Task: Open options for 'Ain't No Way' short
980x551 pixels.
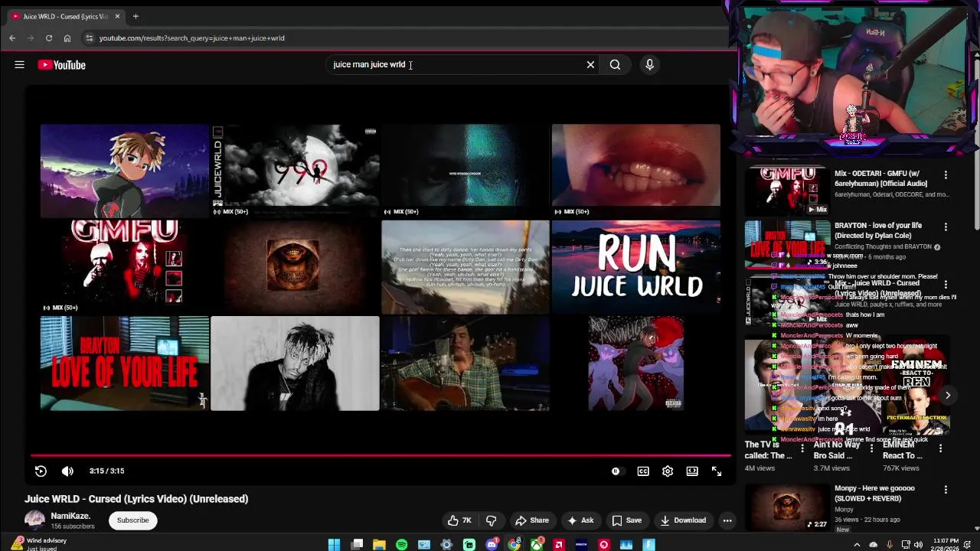Action: [871, 448]
